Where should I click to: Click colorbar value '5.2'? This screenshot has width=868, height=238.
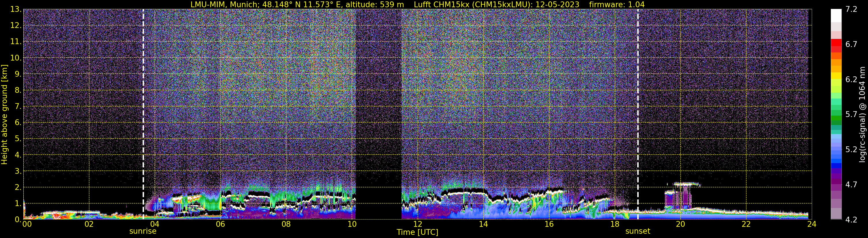click(x=851, y=149)
